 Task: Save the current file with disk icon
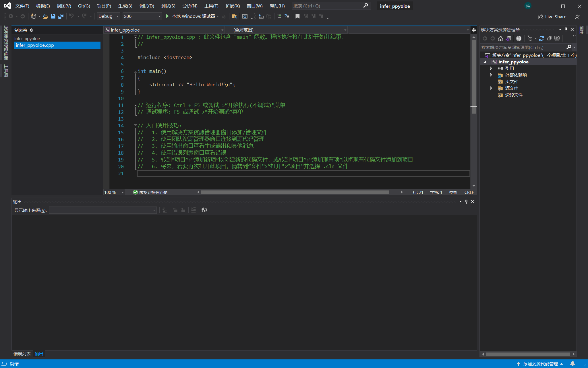point(53,16)
